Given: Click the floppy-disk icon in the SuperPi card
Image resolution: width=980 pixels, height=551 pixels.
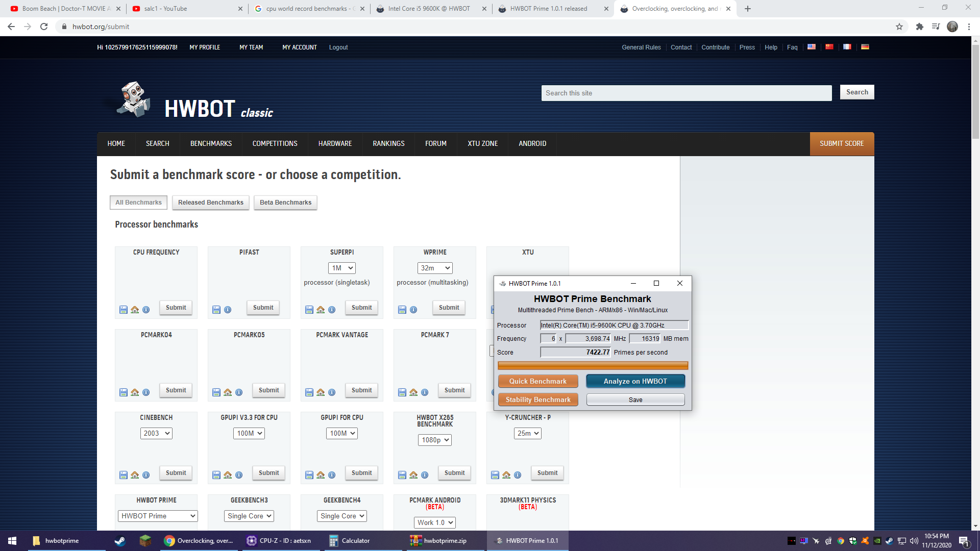Looking at the screenshot, I should (x=309, y=310).
